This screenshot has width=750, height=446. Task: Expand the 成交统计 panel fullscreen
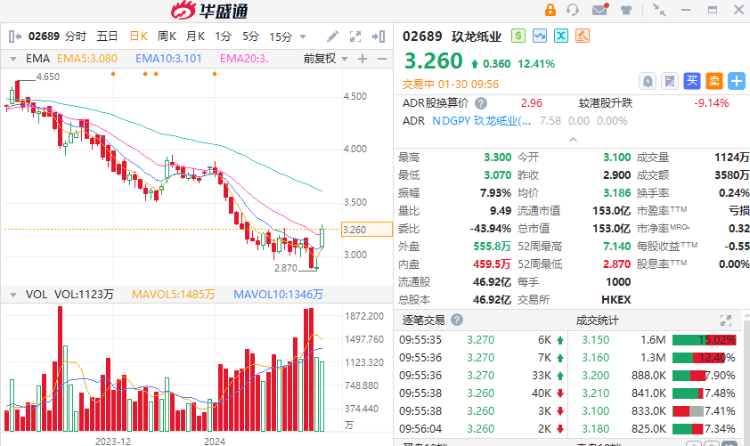(726, 320)
